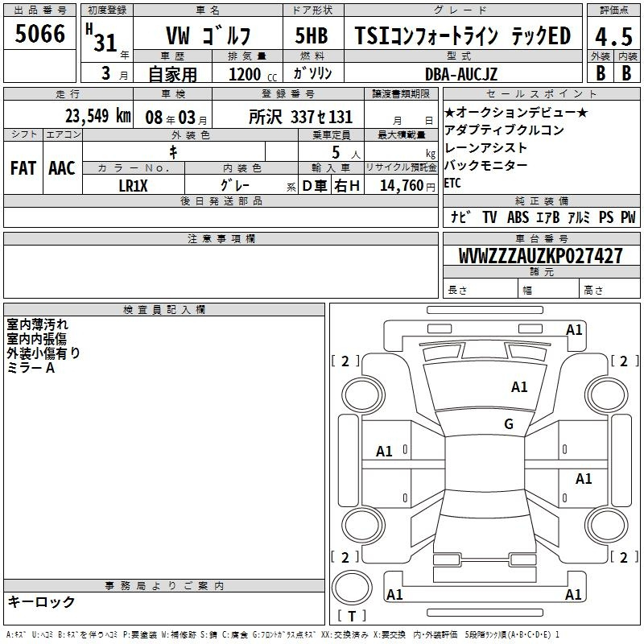Click inspector note 室内薄汚れ
Viewport: 644px width, 644px height.
coord(37,324)
